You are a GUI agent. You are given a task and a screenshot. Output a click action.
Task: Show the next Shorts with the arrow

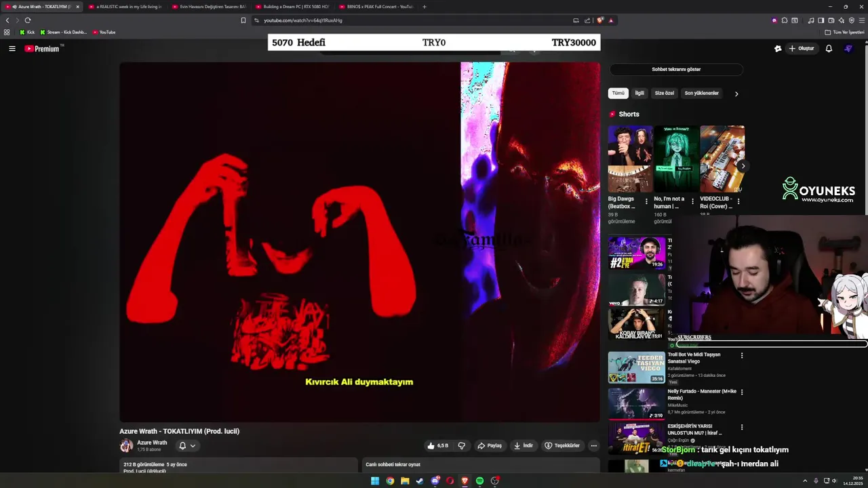coord(743,166)
